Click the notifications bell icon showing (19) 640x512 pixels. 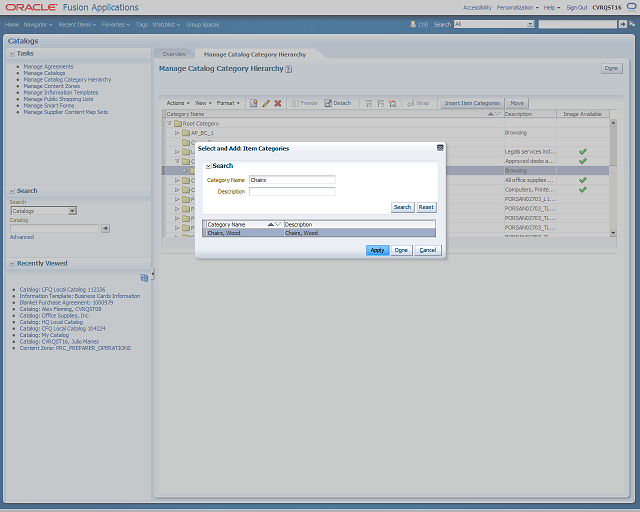point(413,24)
